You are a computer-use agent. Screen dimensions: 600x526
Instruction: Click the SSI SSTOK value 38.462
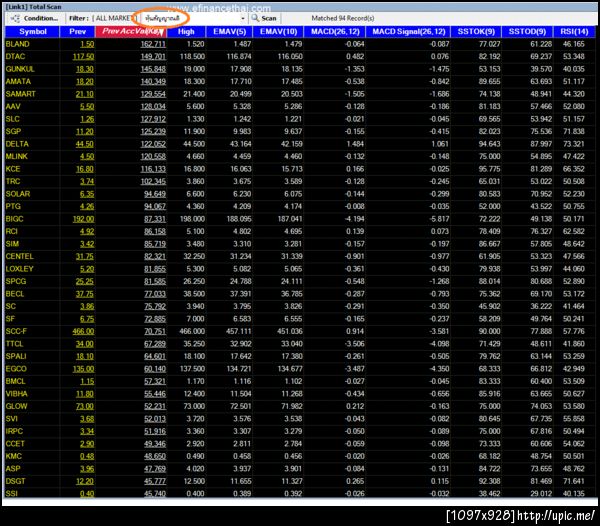click(489, 493)
